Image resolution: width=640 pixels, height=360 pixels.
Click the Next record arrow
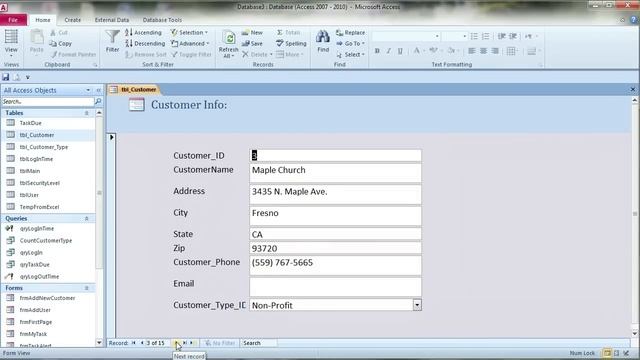click(x=177, y=343)
